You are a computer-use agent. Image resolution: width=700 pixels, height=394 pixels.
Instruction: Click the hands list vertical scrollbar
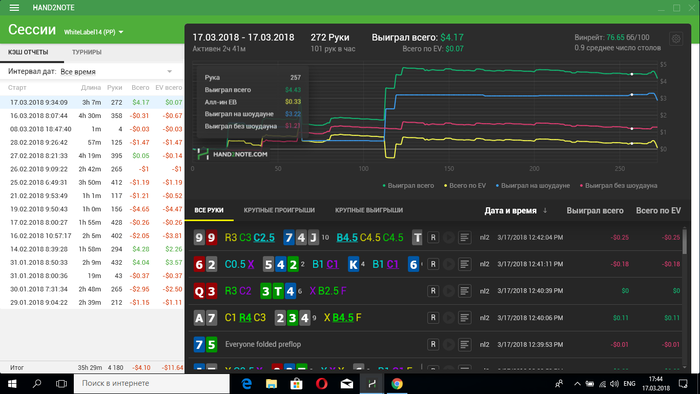[685, 241]
